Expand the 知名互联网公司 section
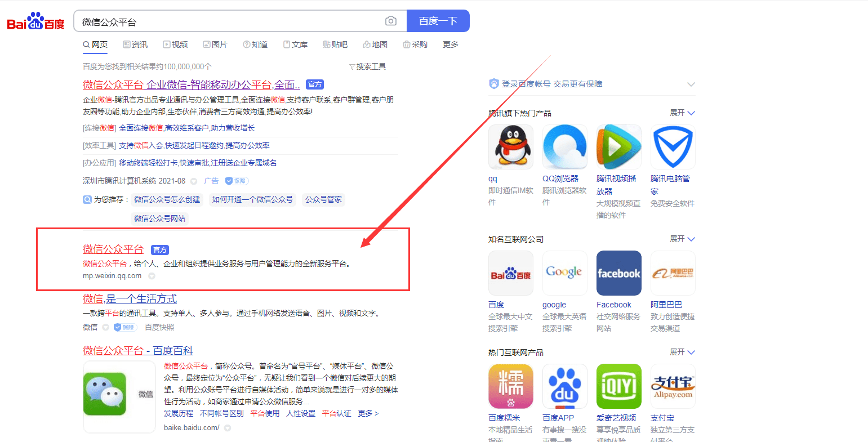This screenshot has height=442, width=868. point(682,239)
